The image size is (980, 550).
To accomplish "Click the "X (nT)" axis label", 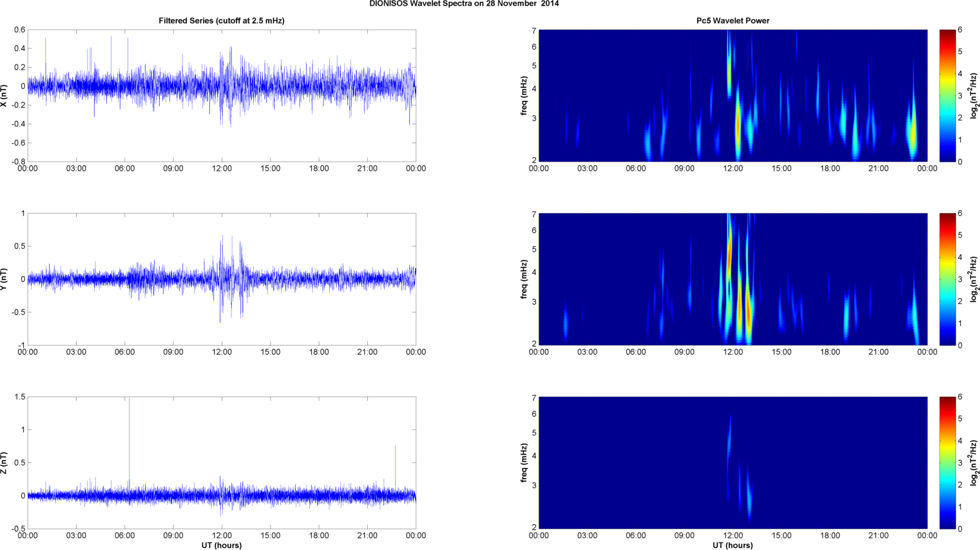I will tap(4, 95).
